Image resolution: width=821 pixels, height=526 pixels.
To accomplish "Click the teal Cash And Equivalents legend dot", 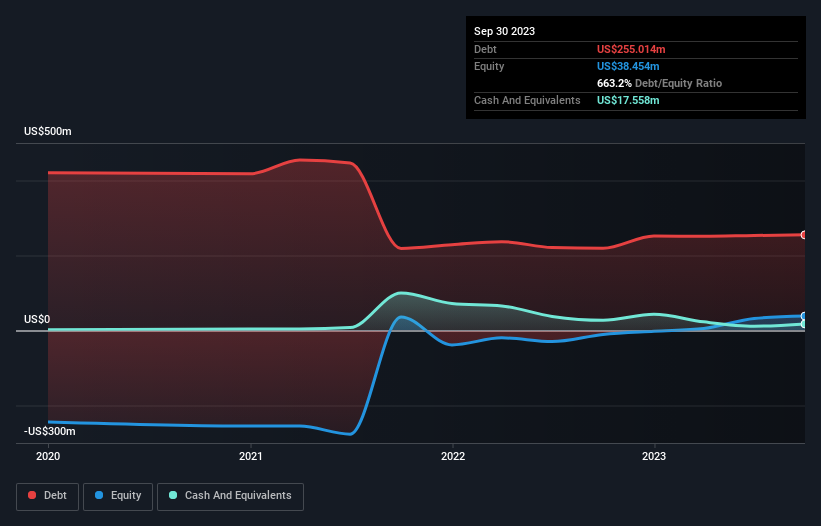I will 173,495.
